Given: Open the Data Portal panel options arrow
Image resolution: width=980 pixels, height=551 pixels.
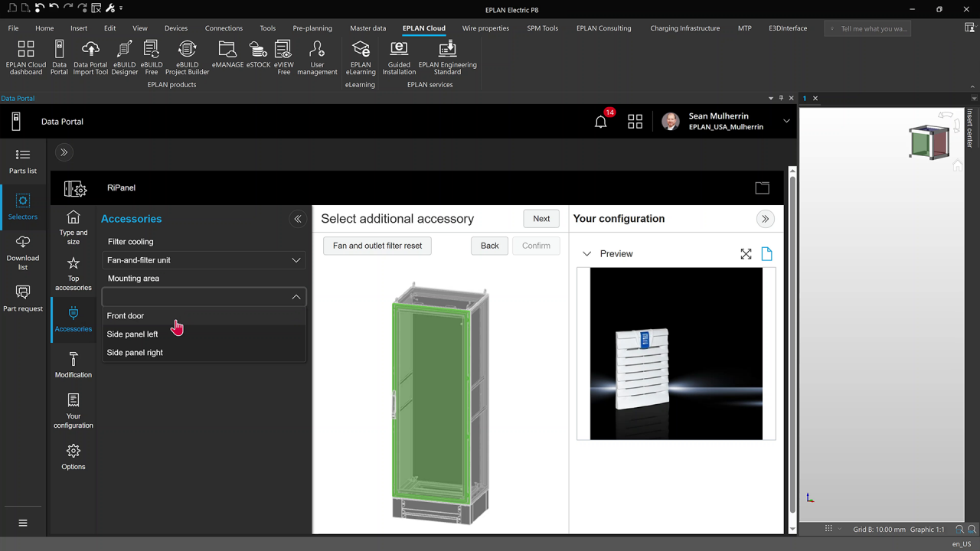Looking at the screenshot, I should point(771,98).
